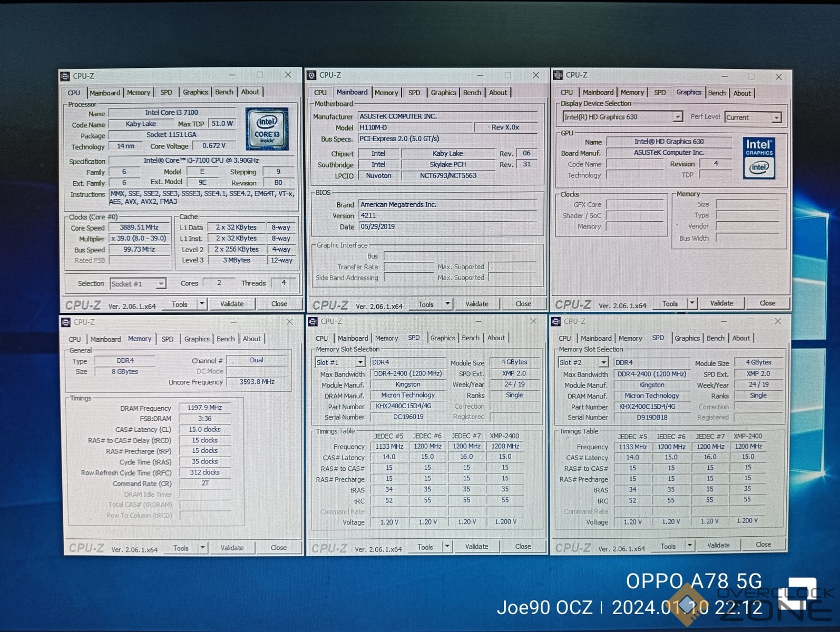Click the Row Refresh Cycle Time value '312 clocks'
This screenshot has width=840, height=632.
tap(204, 472)
